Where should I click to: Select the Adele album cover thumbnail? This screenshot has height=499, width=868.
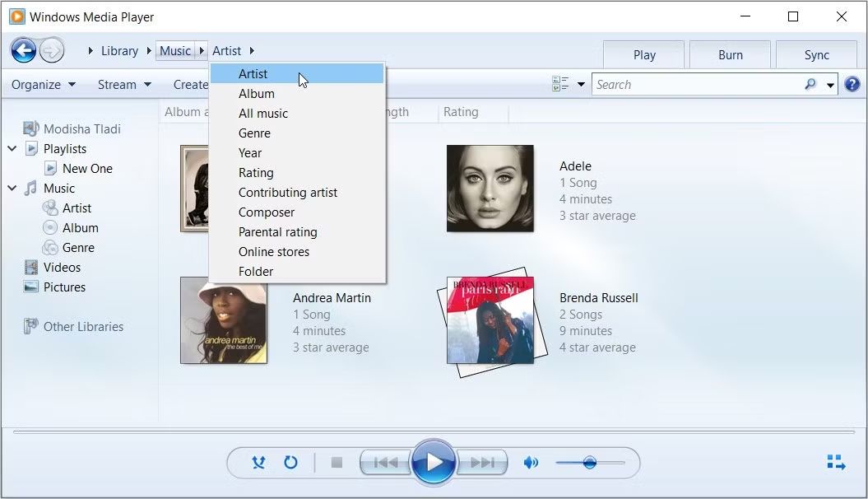point(490,189)
